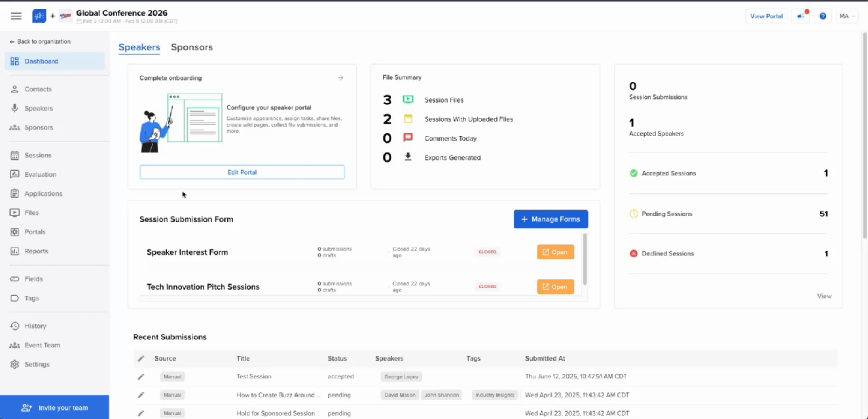Click the Source column header
The width and height of the screenshot is (868, 419).
click(165, 359)
